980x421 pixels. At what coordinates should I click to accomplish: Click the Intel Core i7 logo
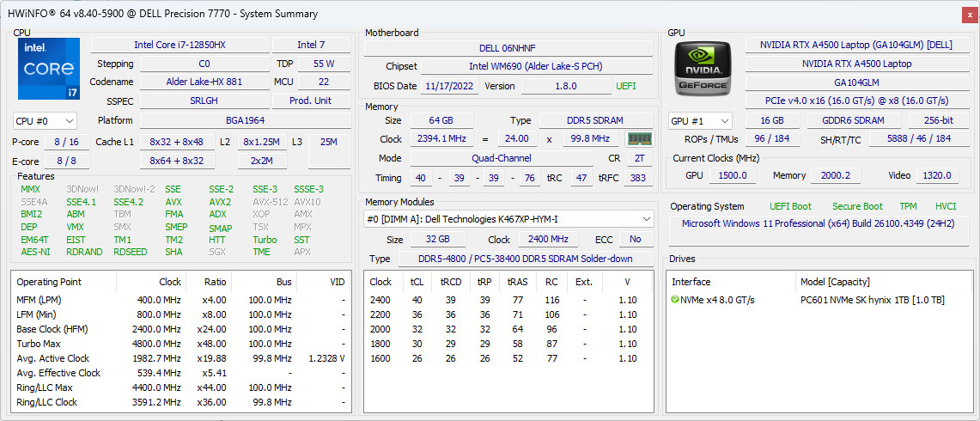pyautogui.click(x=49, y=69)
